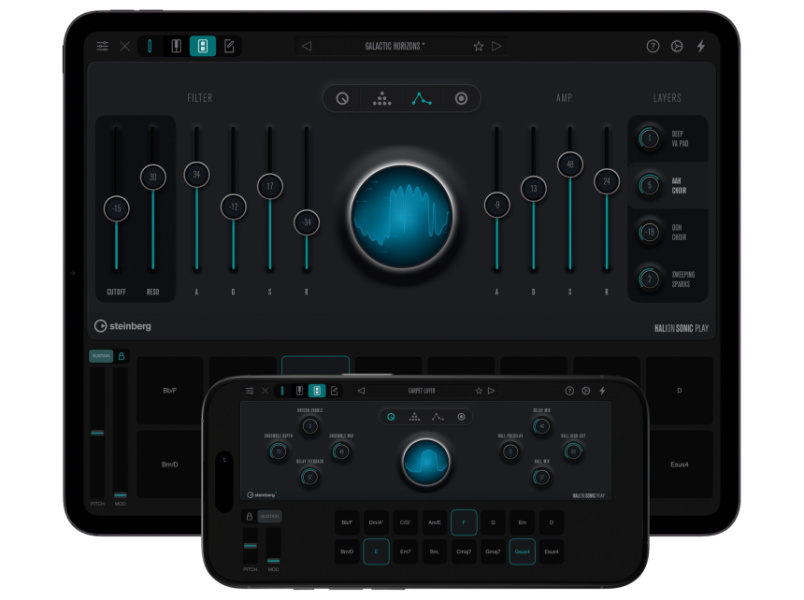Load next preset on the phone
This screenshot has width=804, height=600.
[491, 391]
